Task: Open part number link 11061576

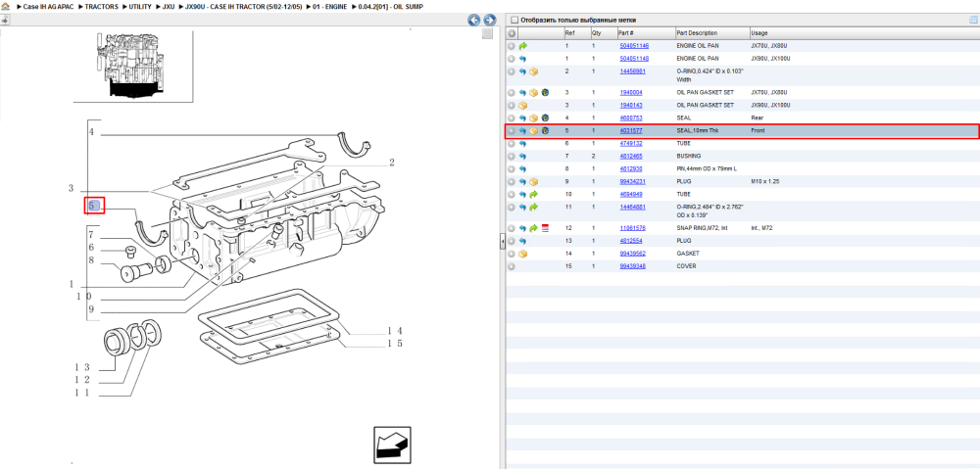Action: point(632,228)
